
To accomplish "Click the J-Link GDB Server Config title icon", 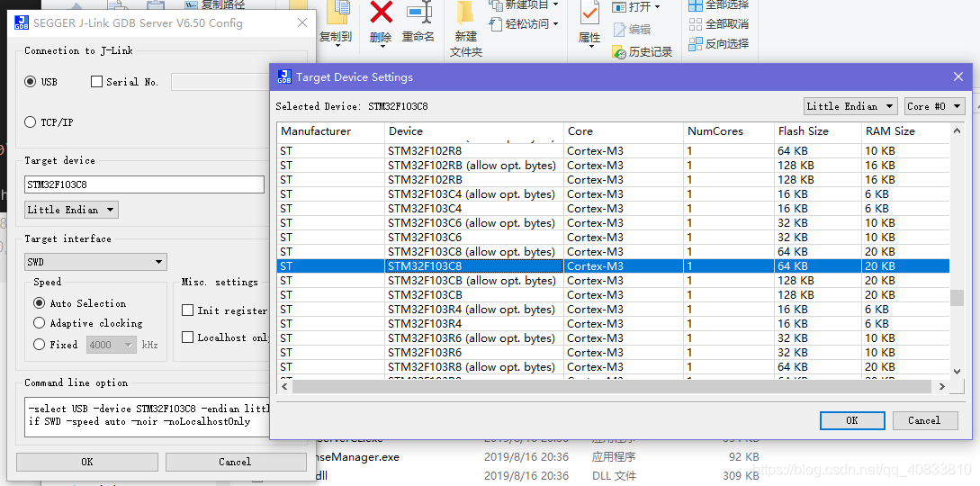I will point(22,23).
